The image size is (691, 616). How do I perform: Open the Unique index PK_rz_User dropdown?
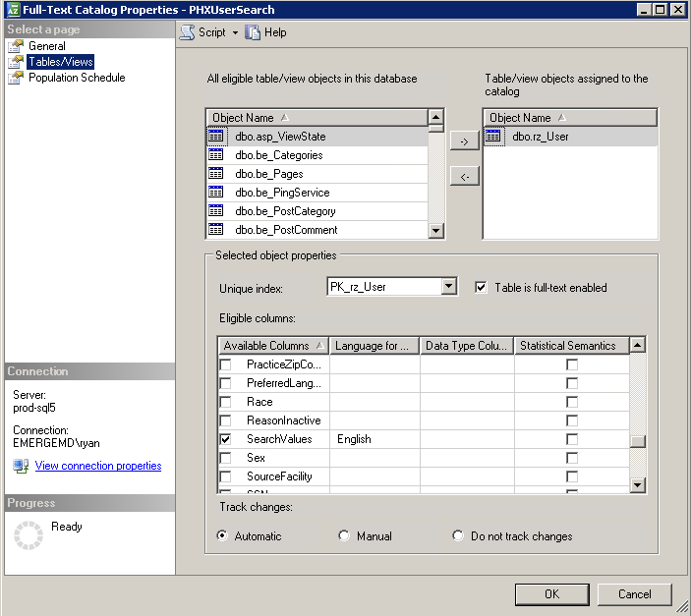tap(448, 287)
